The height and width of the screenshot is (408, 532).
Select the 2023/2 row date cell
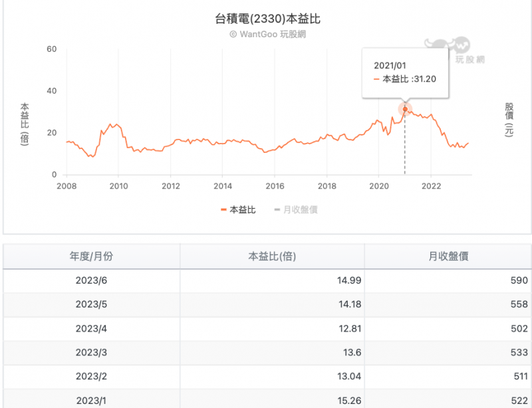[x=91, y=377]
